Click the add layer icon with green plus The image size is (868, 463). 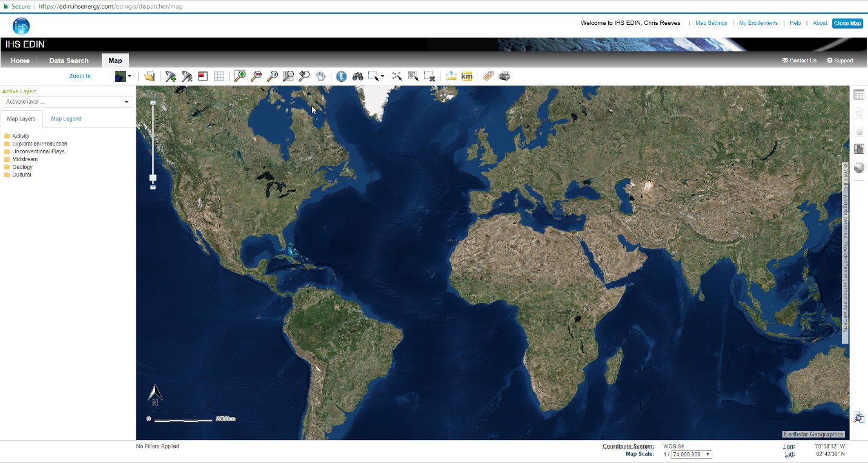pos(171,76)
